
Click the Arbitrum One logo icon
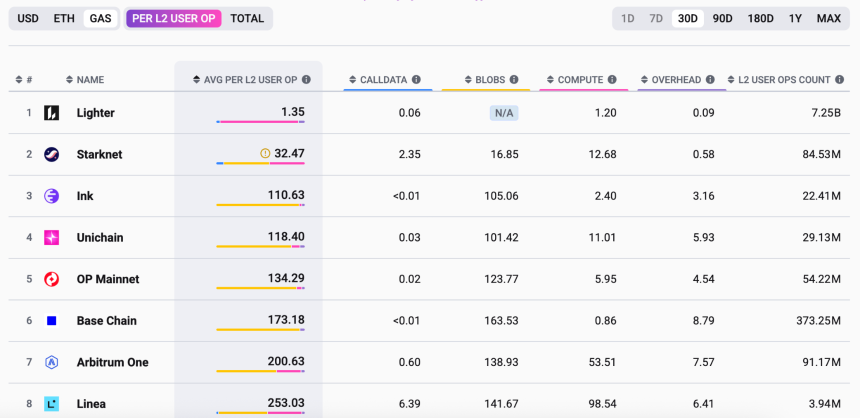[x=52, y=362]
